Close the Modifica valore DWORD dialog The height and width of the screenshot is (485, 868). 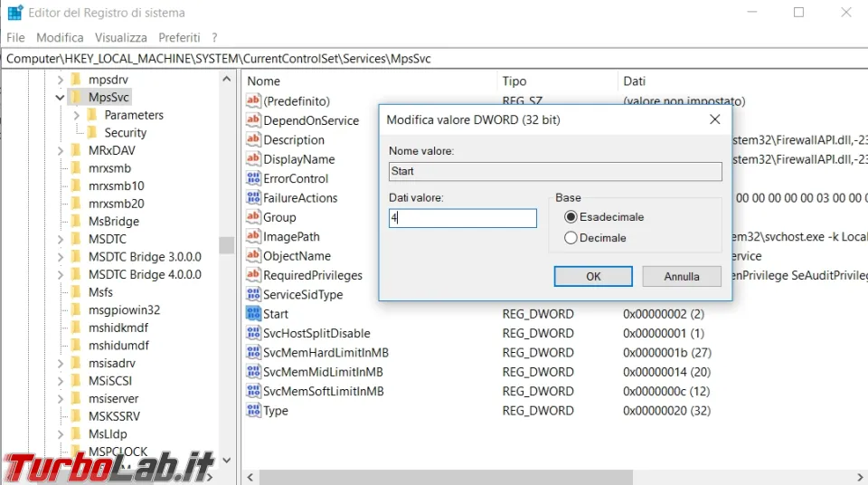pyautogui.click(x=715, y=119)
